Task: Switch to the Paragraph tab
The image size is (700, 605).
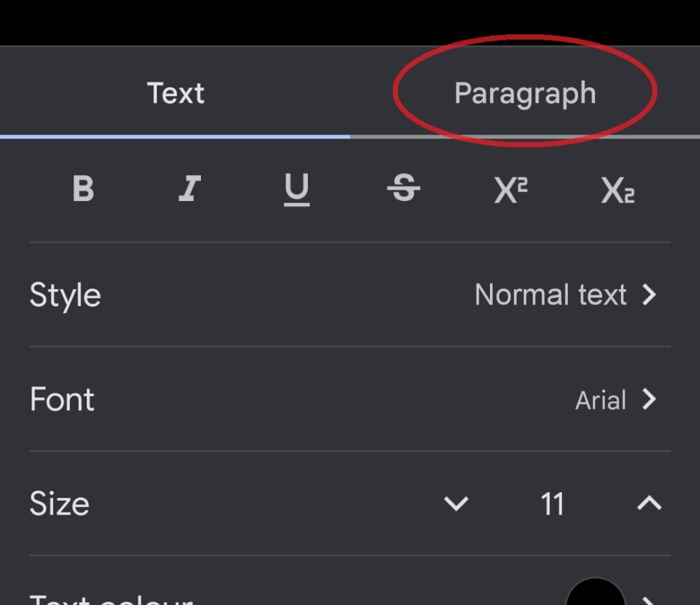Action: pyautogui.click(x=525, y=93)
